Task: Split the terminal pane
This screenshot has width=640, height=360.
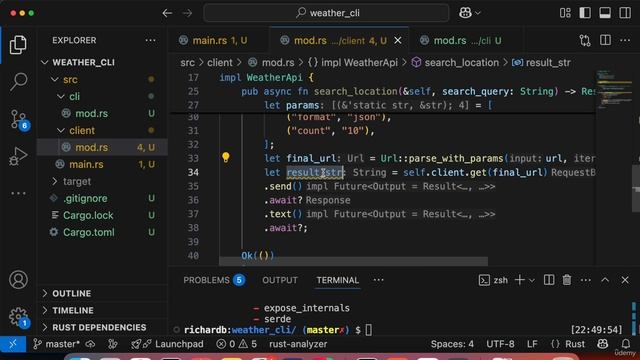Action: click(x=549, y=280)
